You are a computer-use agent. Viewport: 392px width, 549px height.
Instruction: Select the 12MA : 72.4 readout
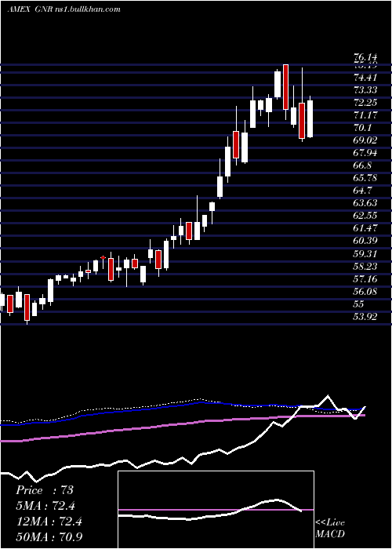pyautogui.click(x=49, y=521)
